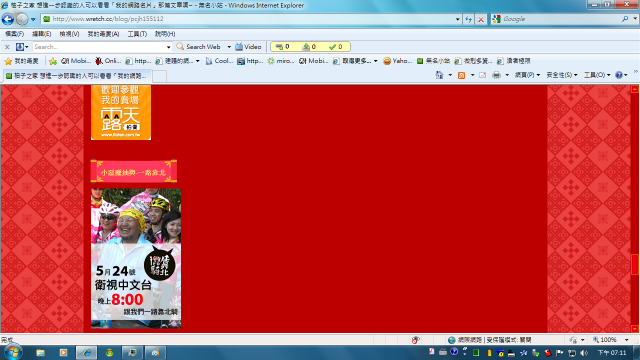
Task: Click the scrollbar down arrow
Action: coord(635,329)
